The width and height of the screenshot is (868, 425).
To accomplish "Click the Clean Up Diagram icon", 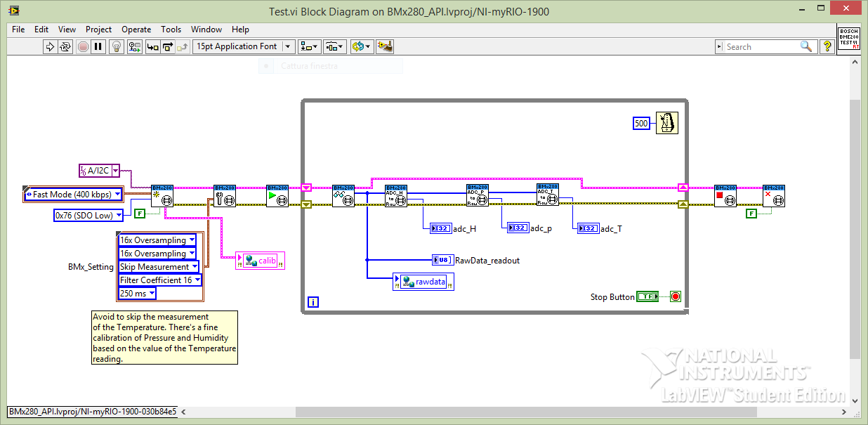I will click(x=384, y=47).
